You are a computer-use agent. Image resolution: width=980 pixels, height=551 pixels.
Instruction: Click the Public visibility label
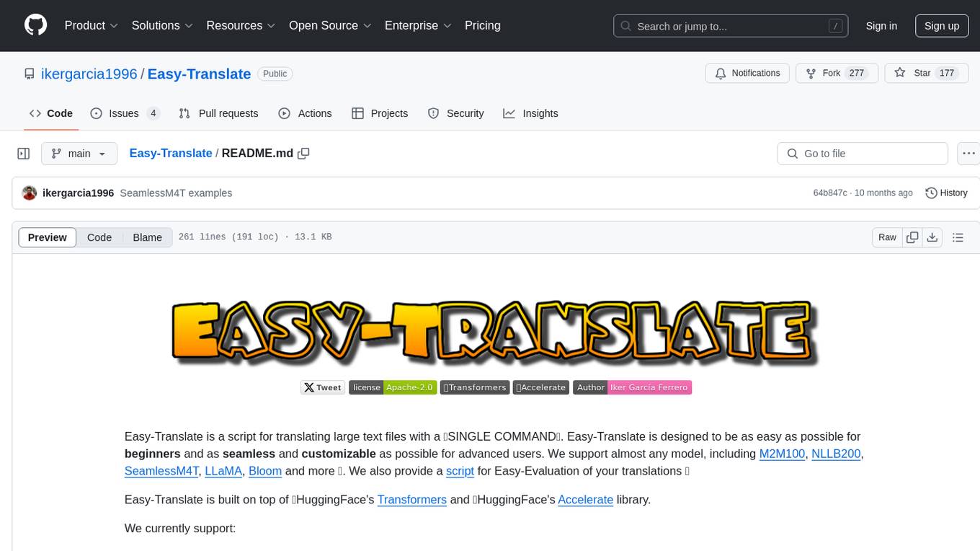(x=275, y=74)
